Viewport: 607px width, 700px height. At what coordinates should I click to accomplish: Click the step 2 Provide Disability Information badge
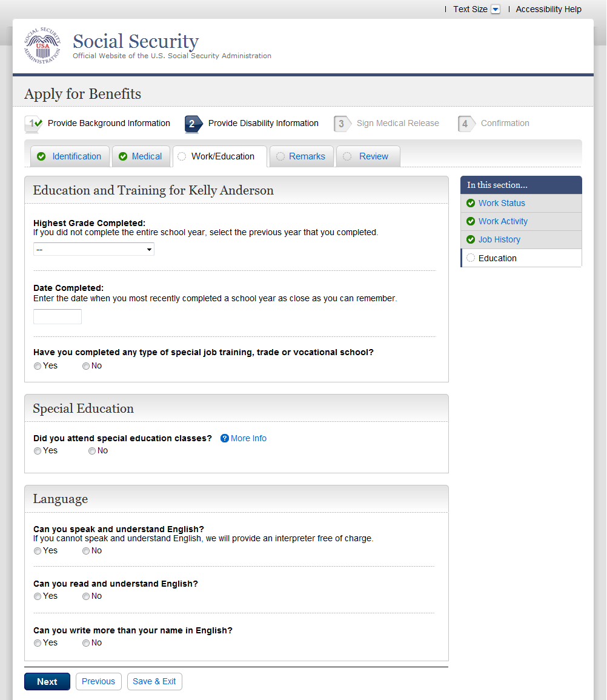pyautogui.click(x=193, y=124)
